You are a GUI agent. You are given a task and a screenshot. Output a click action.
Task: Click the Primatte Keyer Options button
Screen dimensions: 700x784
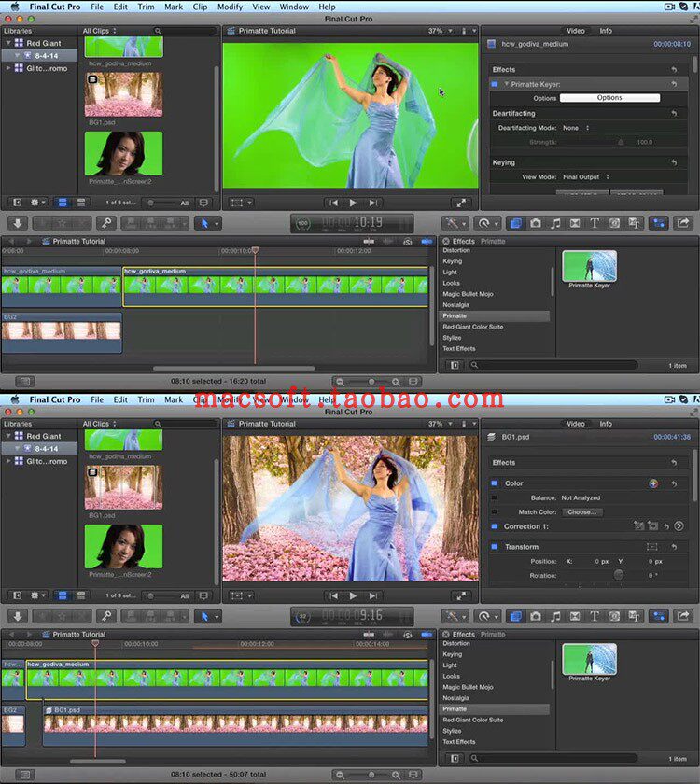point(609,98)
